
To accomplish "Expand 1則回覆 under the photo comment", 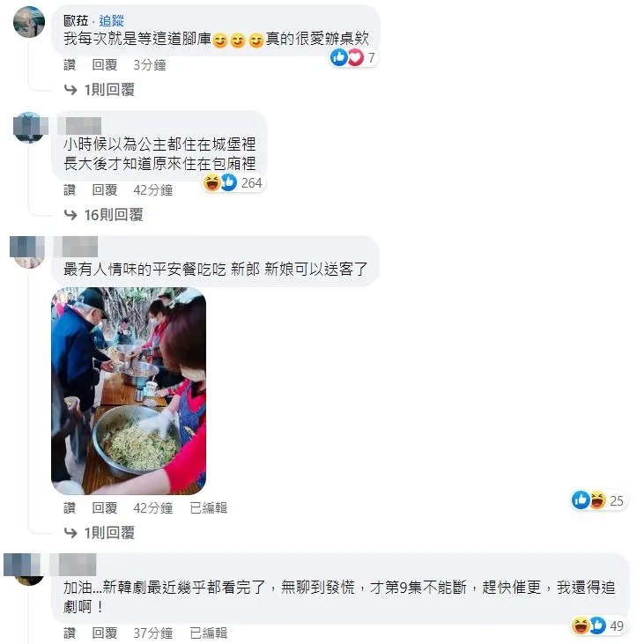I will [100, 533].
